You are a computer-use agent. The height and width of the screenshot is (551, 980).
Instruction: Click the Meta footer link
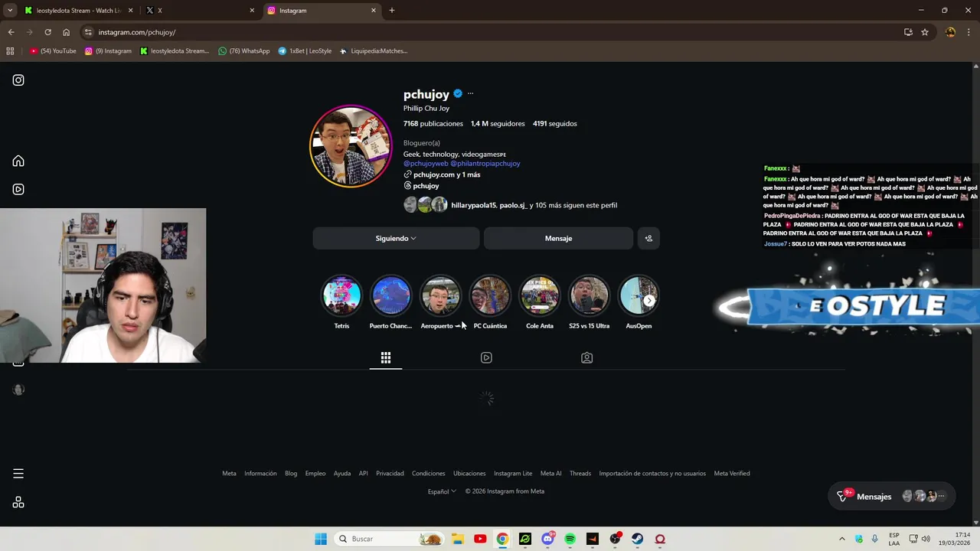pyautogui.click(x=229, y=473)
